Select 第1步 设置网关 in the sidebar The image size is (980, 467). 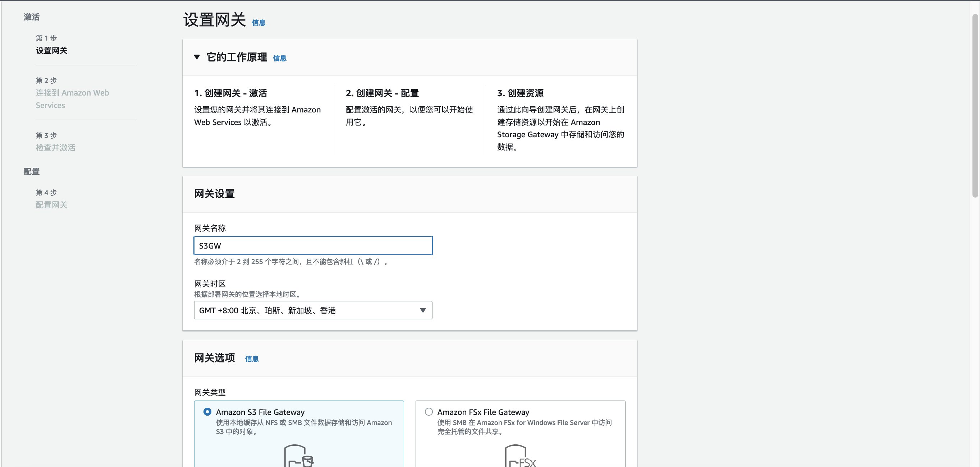[x=51, y=50]
